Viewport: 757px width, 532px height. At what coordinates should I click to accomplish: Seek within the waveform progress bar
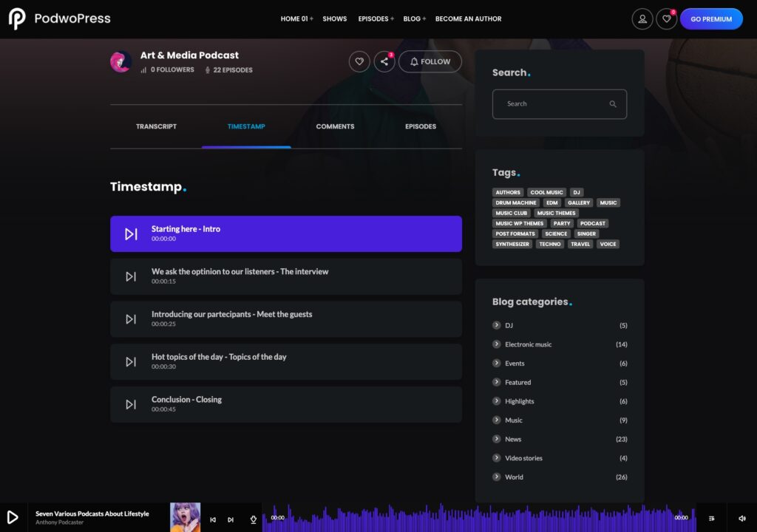pyautogui.click(x=481, y=518)
